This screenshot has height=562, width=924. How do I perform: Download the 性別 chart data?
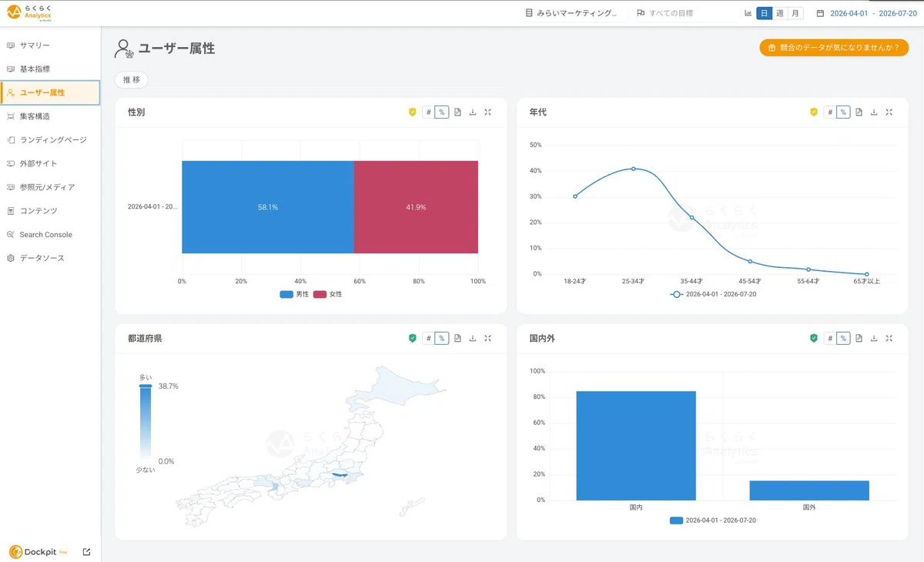click(x=473, y=112)
